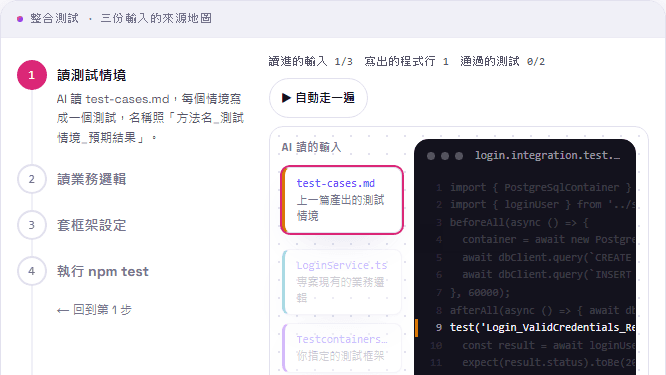
Task: Click step number 4 circle
Action: pyautogui.click(x=32, y=271)
